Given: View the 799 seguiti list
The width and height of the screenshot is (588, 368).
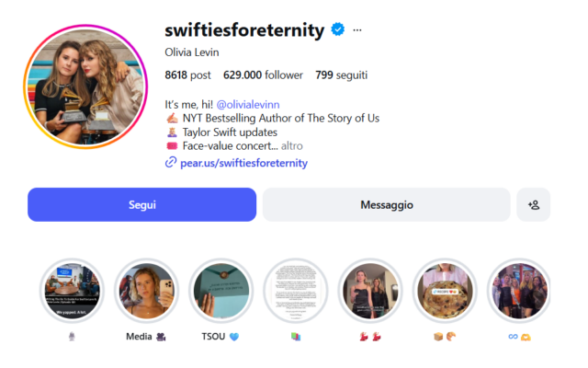Looking at the screenshot, I should pyautogui.click(x=341, y=75).
